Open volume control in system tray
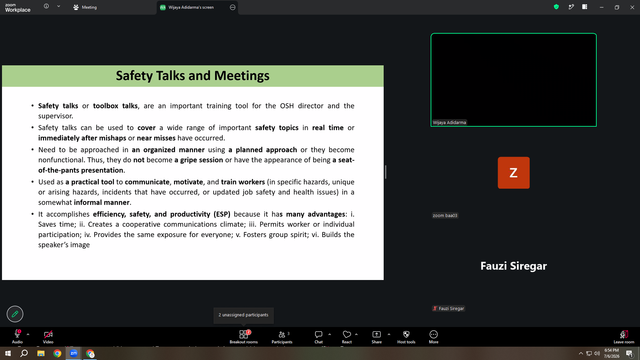 point(597,353)
